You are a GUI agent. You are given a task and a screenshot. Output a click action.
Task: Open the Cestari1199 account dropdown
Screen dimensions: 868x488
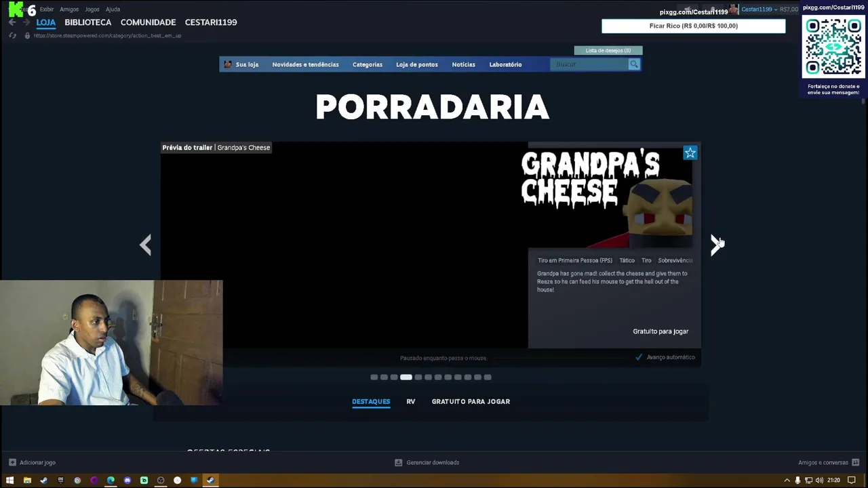pos(759,9)
